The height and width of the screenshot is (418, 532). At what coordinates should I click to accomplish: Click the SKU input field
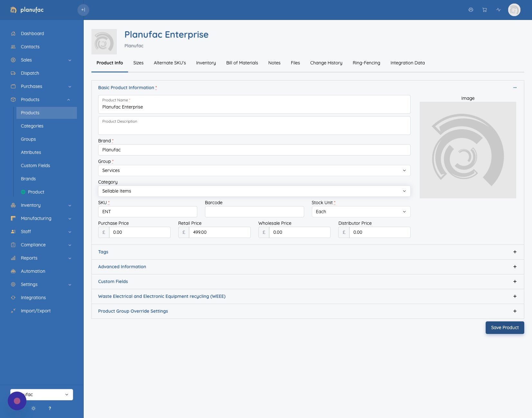[148, 212]
